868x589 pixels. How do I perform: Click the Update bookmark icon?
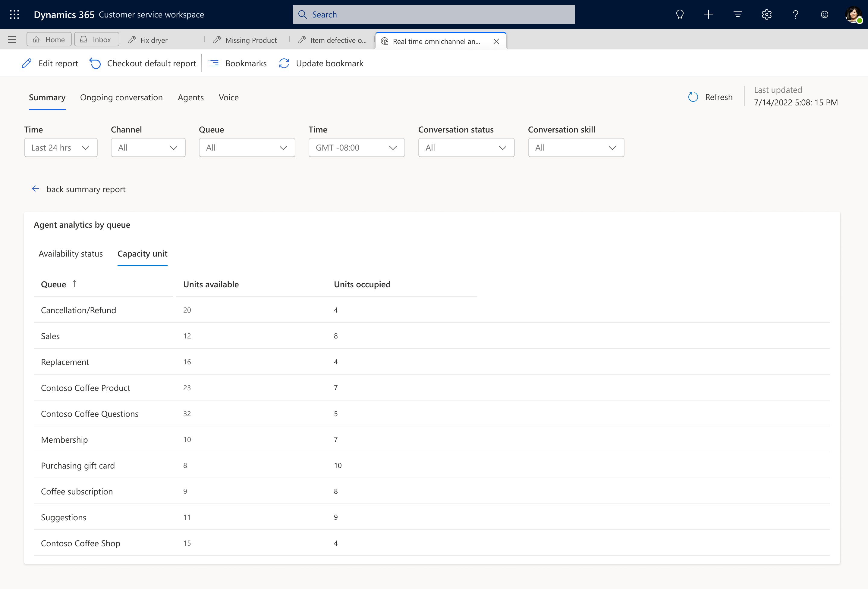[284, 63]
